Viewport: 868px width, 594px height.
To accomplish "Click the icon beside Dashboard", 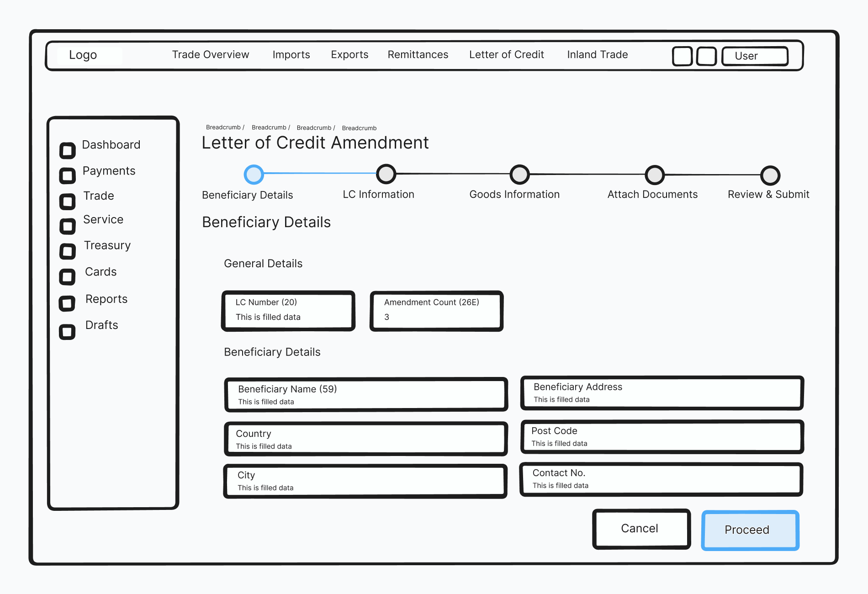I will click(67, 150).
